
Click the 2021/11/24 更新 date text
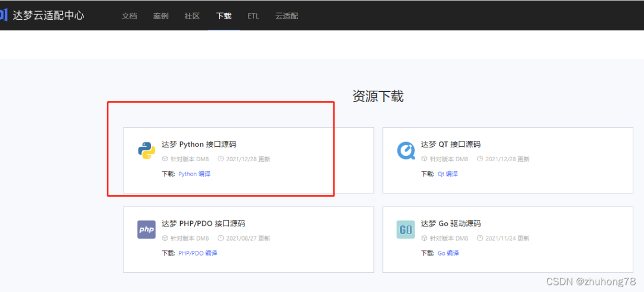click(507, 238)
